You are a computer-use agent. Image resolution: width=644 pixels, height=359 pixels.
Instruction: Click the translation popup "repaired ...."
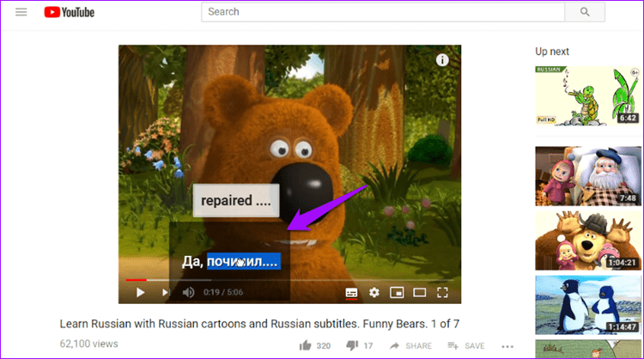pyautogui.click(x=236, y=200)
